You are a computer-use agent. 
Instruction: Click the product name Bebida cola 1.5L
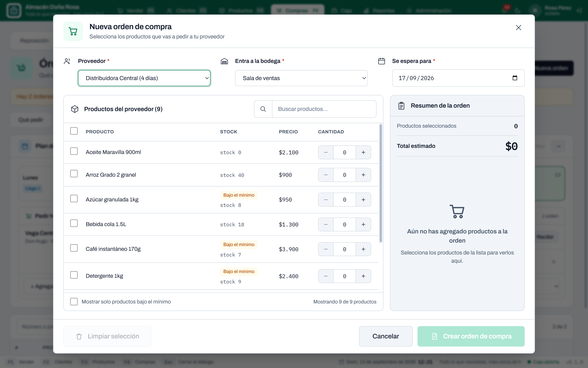(x=106, y=224)
